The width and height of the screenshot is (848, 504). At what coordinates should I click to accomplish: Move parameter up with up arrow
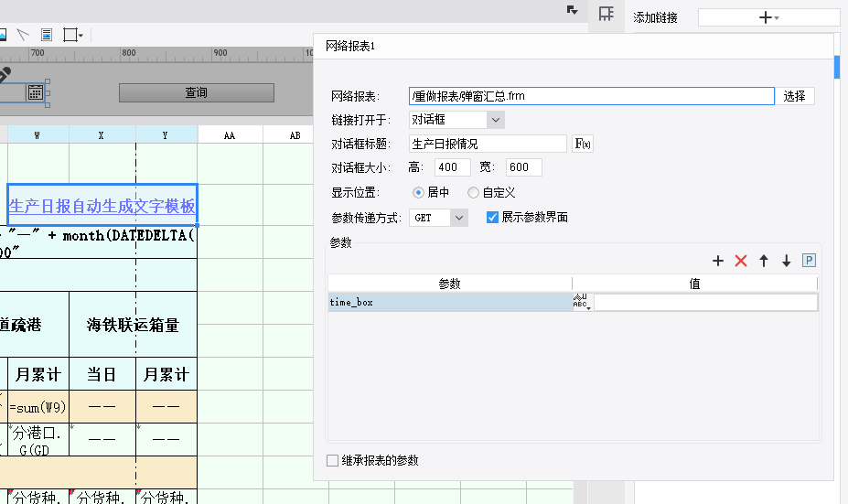(x=764, y=262)
